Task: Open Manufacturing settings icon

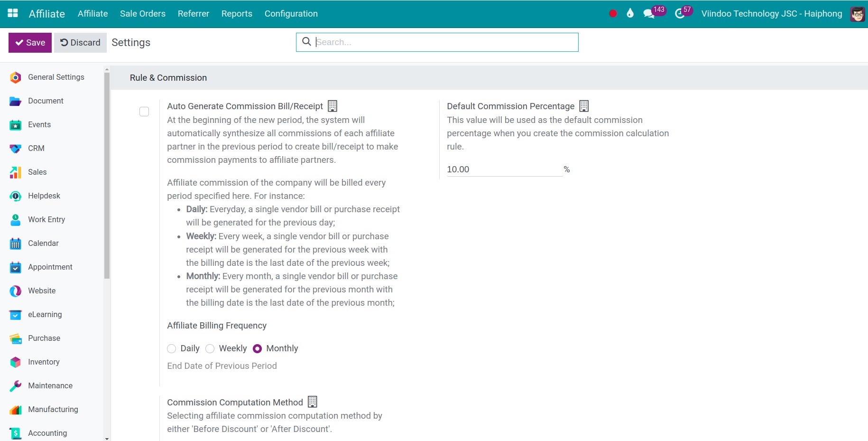Action: pyautogui.click(x=16, y=410)
